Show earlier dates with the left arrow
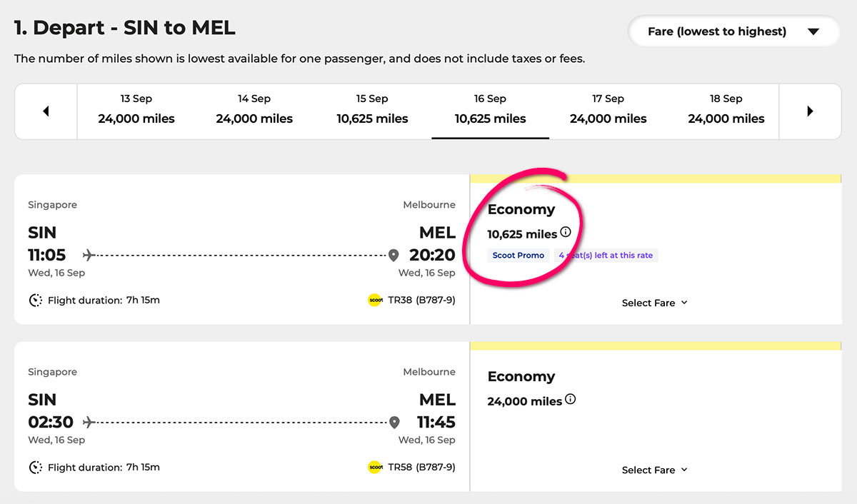The width and height of the screenshot is (857, 504). 46,111
